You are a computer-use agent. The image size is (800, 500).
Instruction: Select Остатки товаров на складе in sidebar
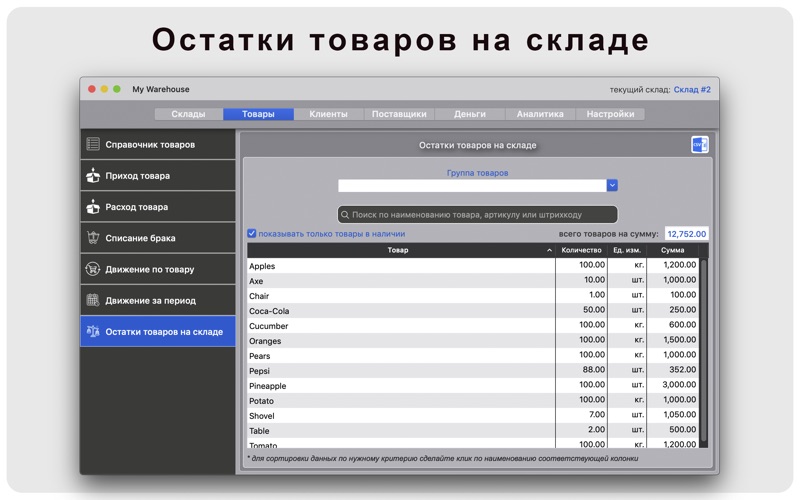click(158, 331)
